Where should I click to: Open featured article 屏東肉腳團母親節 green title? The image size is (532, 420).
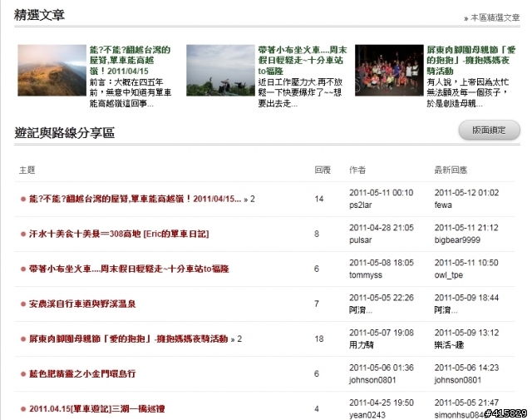click(x=471, y=60)
